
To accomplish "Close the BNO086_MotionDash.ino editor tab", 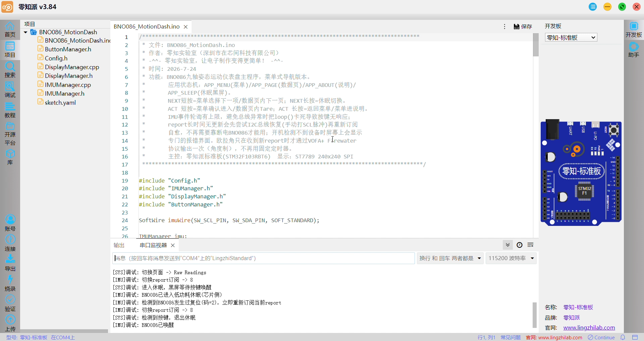I will point(185,27).
